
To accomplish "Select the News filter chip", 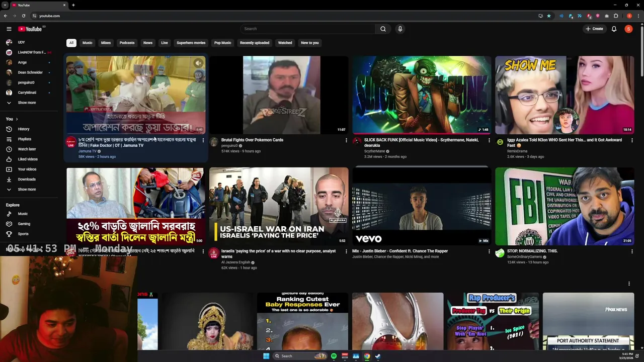I will click(x=148, y=43).
